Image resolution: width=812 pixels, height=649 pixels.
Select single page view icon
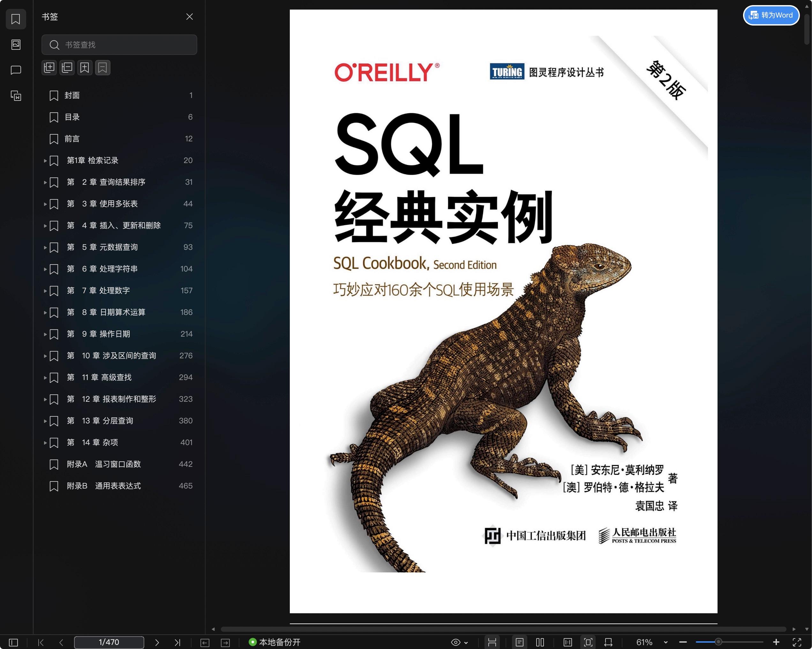pyautogui.click(x=519, y=642)
